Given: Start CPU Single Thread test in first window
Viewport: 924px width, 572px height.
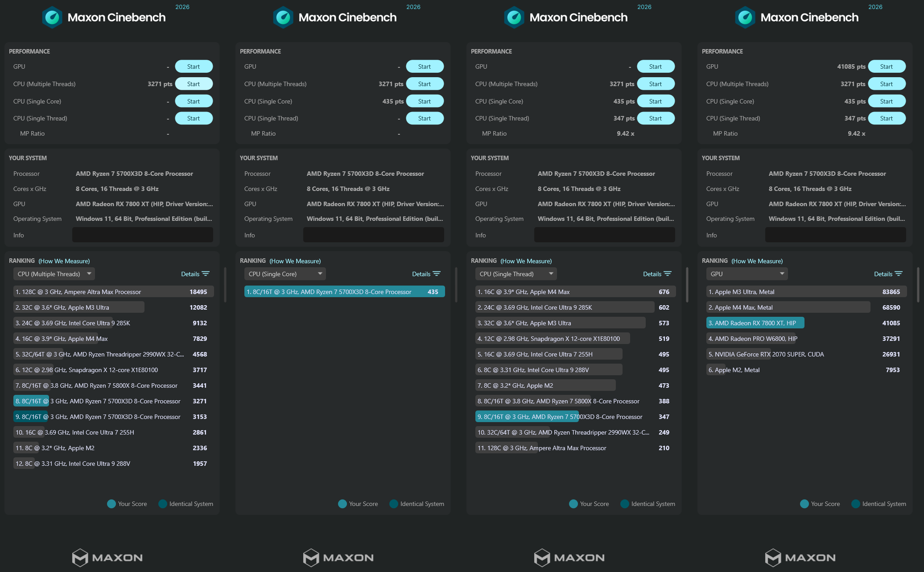Looking at the screenshot, I should (x=194, y=118).
